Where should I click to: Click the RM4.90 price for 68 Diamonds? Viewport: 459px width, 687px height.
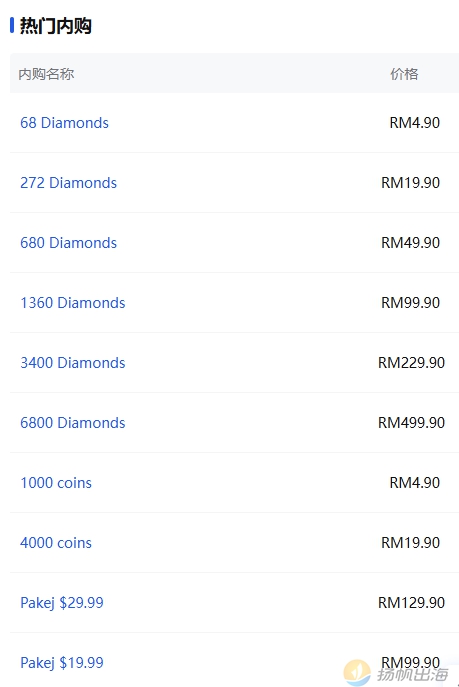414,123
